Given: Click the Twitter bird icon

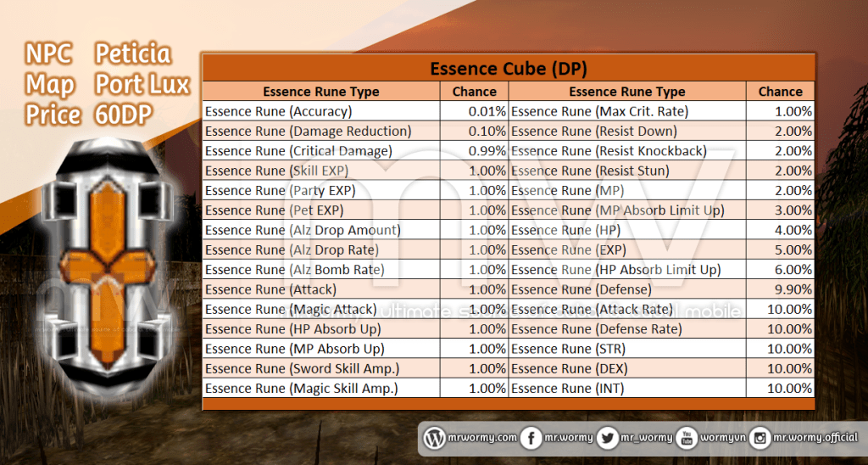Looking at the screenshot, I should click(x=607, y=439).
